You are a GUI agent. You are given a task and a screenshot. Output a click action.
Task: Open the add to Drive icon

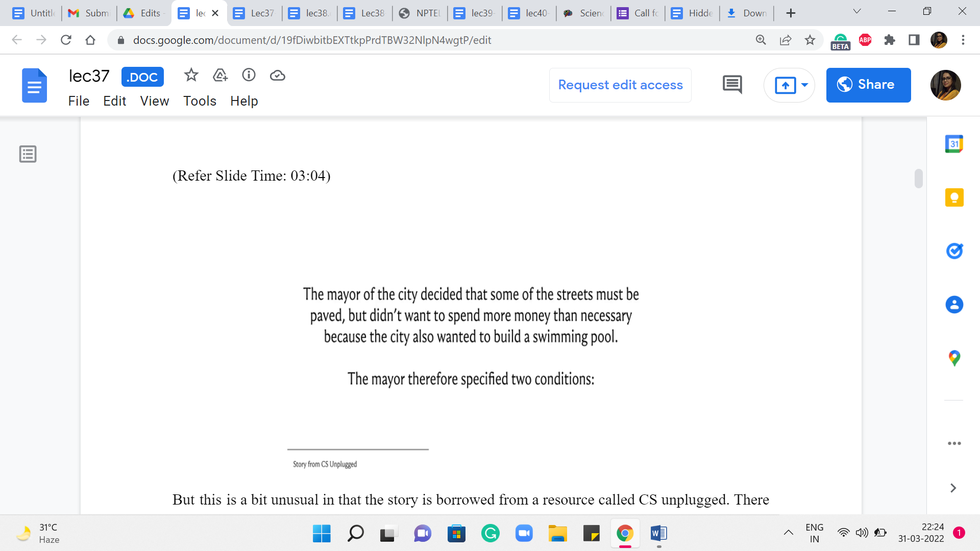click(x=220, y=76)
